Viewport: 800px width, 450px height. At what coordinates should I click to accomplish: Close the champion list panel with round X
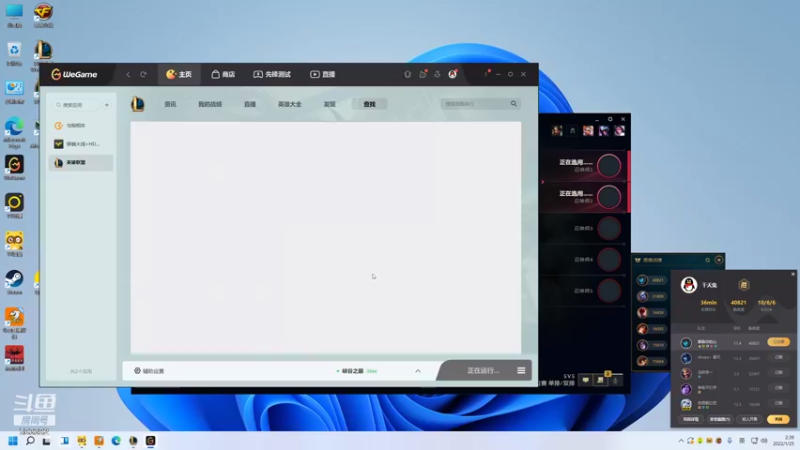(719, 260)
